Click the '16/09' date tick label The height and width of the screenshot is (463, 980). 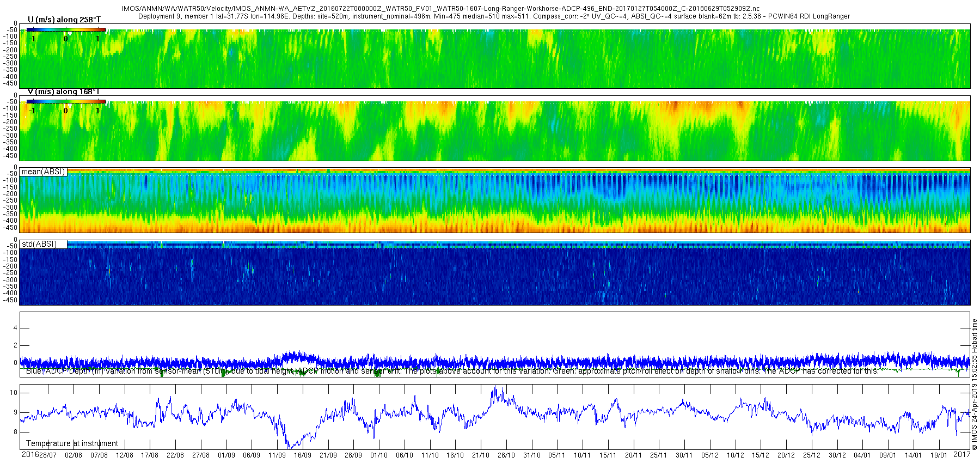(x=303, y=455)
